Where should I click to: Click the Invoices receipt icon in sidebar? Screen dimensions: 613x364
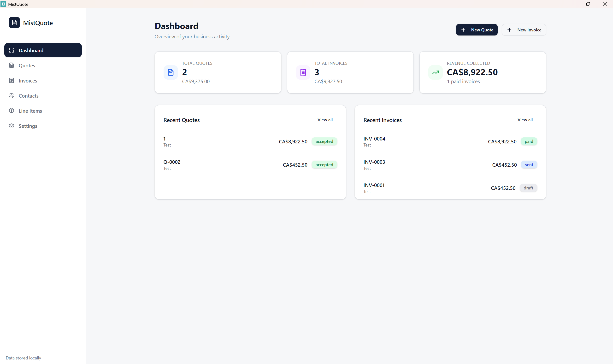(x=11, y=81)
